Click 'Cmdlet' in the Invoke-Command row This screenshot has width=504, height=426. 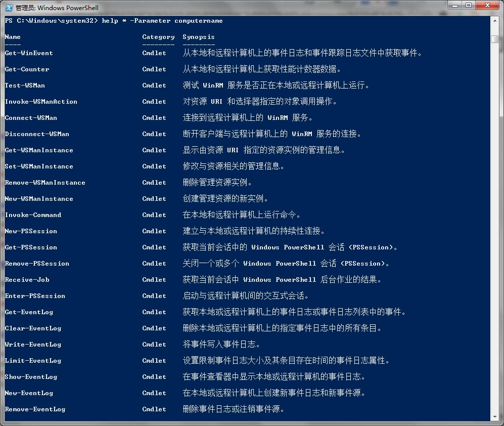(154, 215)
